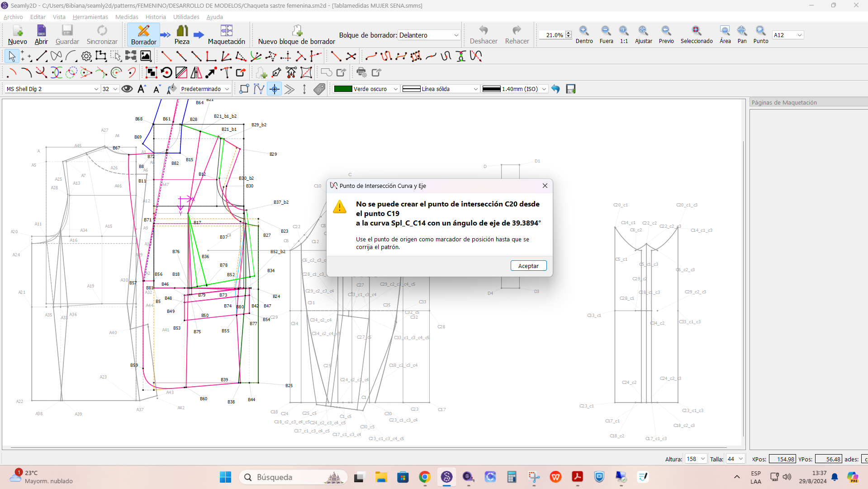This screenshot has width=868, height=489.
Task: Select the arrow pointer tool
Action: click(12, 56)
